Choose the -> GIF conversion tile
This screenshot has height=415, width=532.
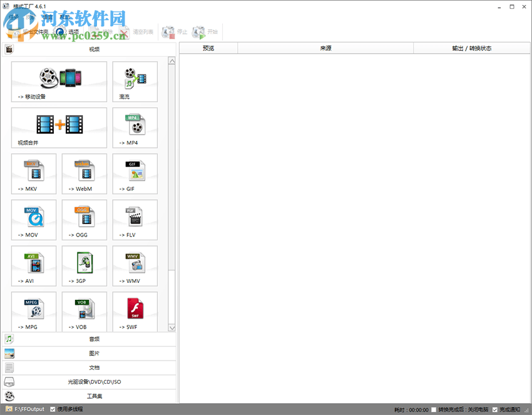[x=135, y=174]
